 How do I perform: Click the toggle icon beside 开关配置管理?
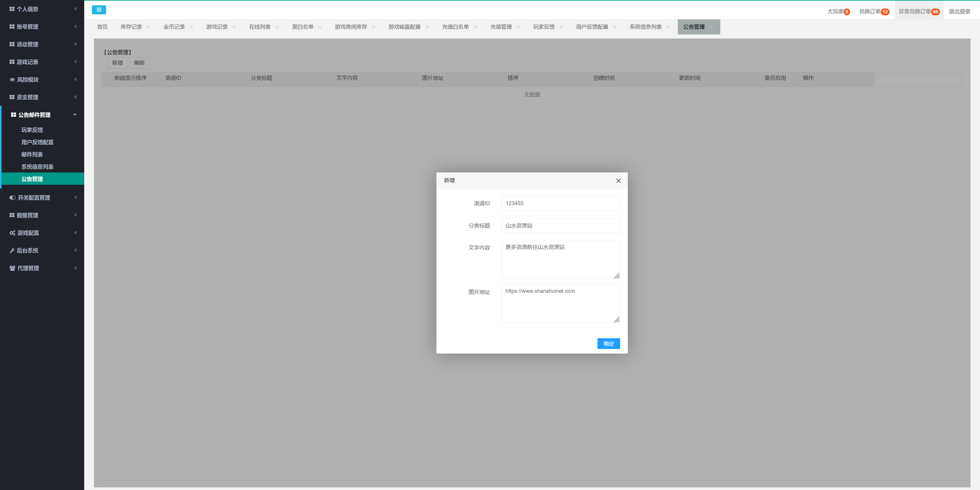tap(13, 197)
